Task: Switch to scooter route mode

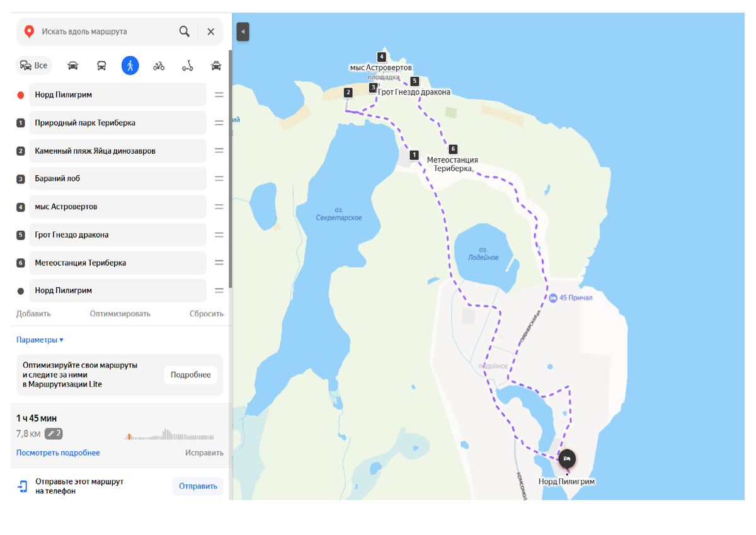Action: pos(188,66)
